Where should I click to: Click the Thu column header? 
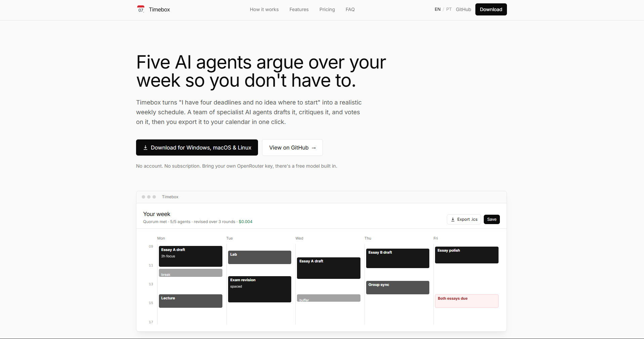(x=368, y=238)
